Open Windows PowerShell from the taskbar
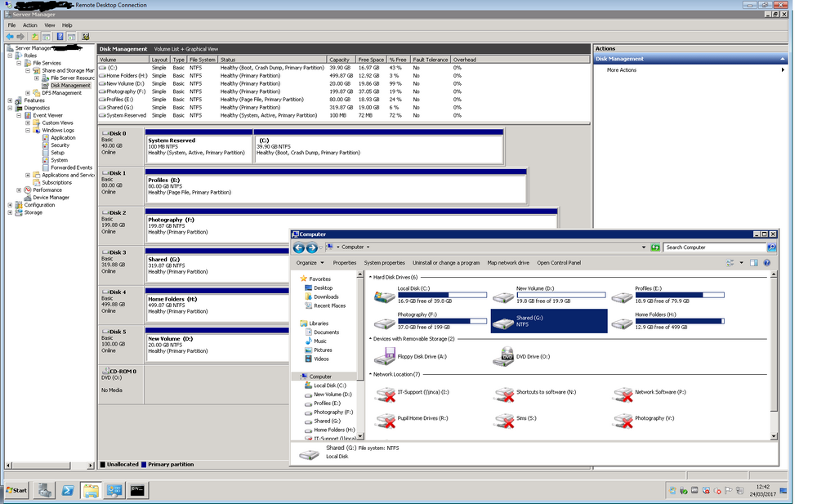The width and height of the screenshot is (817, 504). point(68,490)
